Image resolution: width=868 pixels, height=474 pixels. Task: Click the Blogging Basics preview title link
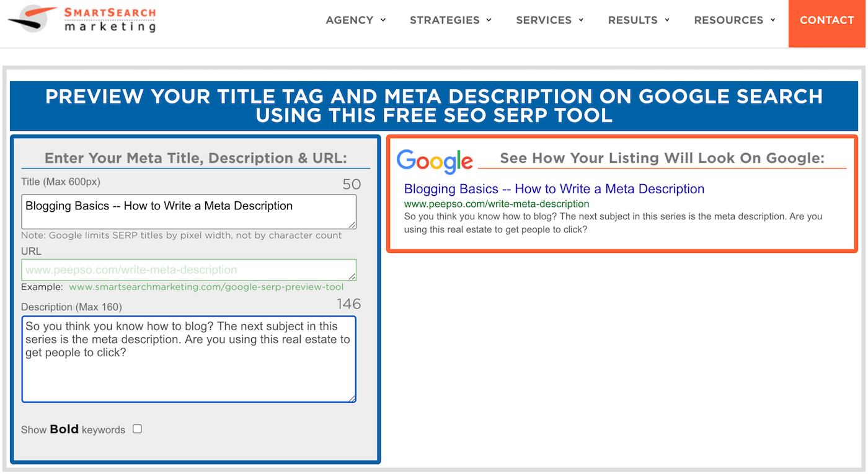(554, 189)
